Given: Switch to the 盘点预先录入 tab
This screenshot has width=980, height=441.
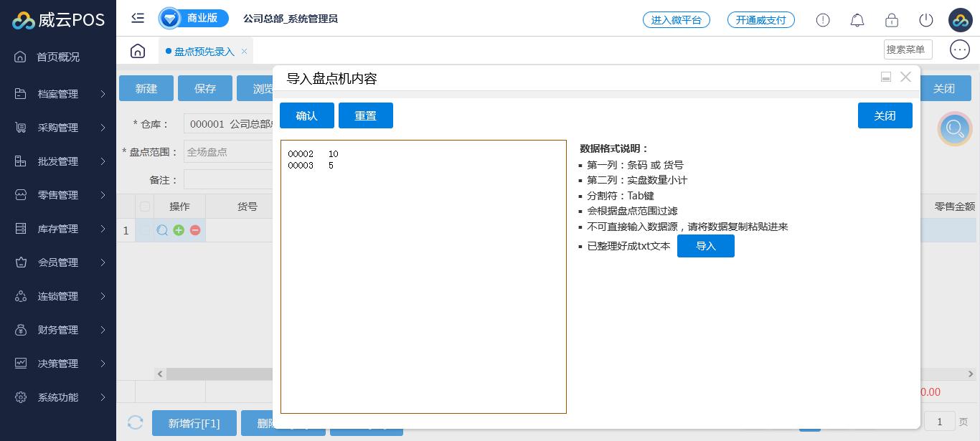Looking at the screenshot, I should coord(204,52).
